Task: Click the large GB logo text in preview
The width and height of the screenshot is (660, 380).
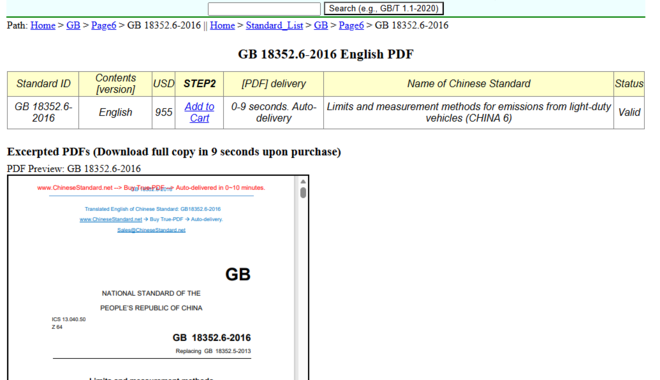Action: (238, 274)
